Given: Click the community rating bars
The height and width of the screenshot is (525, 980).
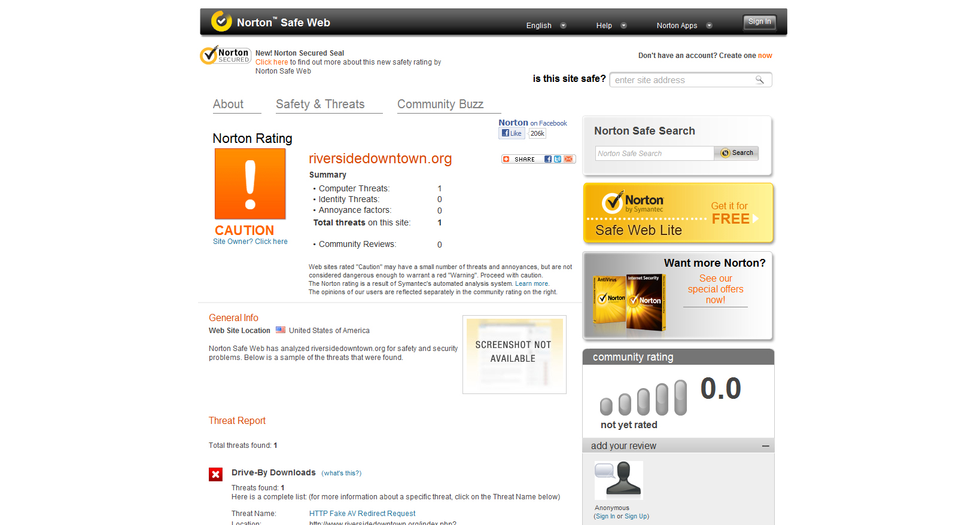Looking at the screenshot, I should pos(643,399).
